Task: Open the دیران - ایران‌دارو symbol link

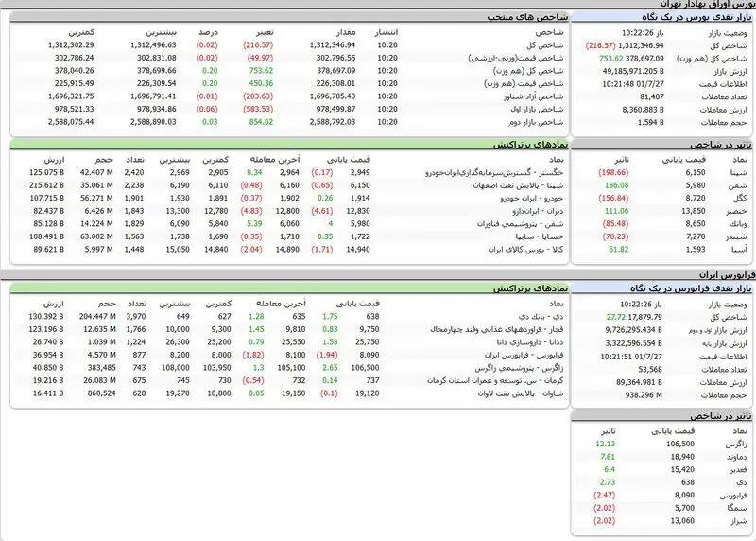Action: point(538,211)
